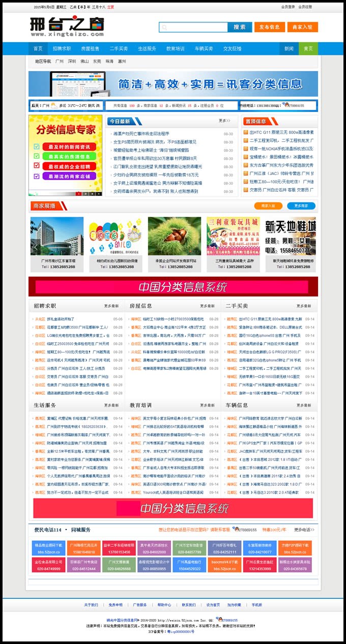Expand 更多最新 in 教育培训 section

click(x=207, y=405)
